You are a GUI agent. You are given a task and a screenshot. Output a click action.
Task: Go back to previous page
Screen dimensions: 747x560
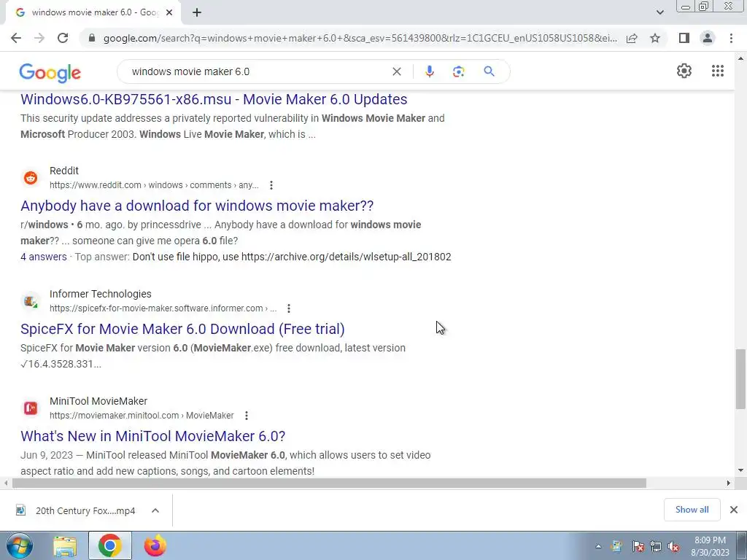[16, 38]
